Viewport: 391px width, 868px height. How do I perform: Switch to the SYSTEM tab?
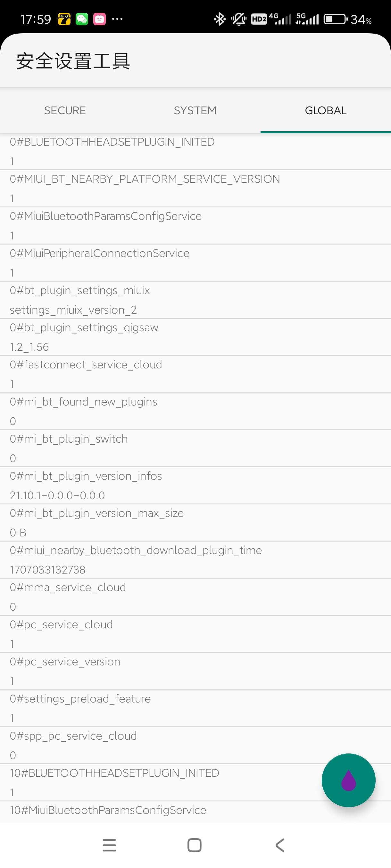195,110
